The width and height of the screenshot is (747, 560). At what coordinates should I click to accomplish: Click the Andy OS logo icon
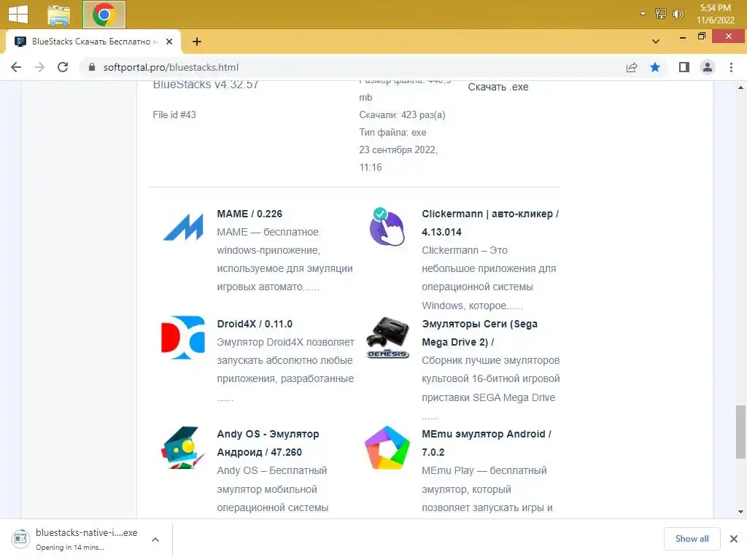(x=183, y=448)
